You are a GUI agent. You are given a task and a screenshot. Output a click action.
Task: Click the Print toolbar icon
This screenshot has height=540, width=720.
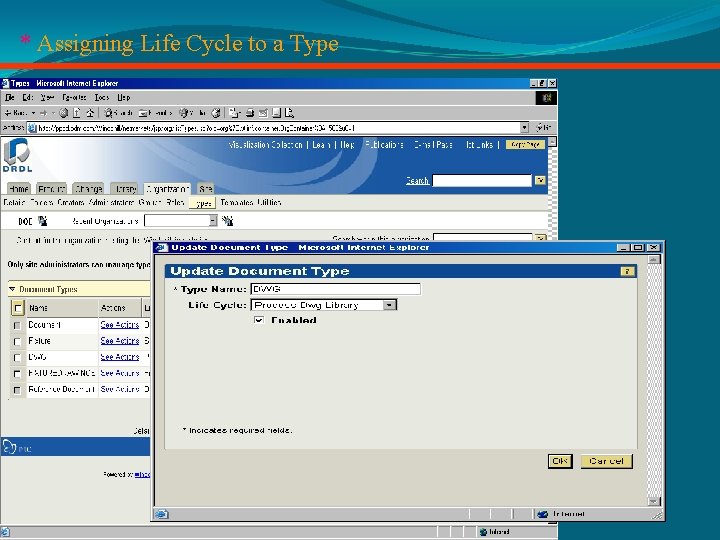coord(250,113)
